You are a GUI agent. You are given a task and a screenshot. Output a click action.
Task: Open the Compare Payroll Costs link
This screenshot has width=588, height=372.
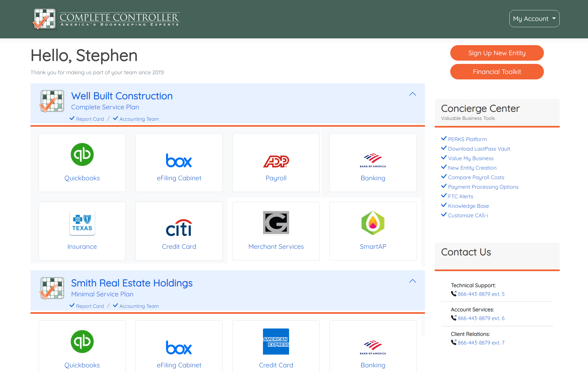click(x=476, y=177)
